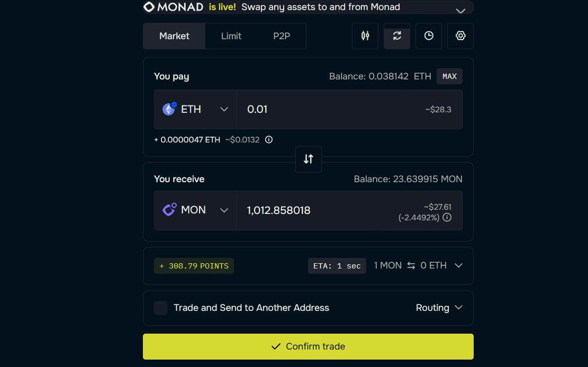
Task: Switch to the P2P tab
Action: tap(282, 36)
